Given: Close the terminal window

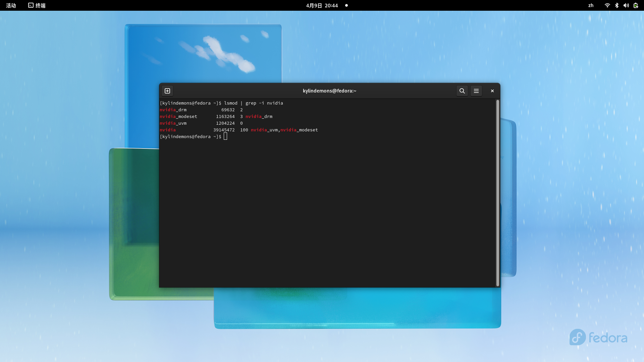Looking at the screenshot, I should click(x=492, y=91).
